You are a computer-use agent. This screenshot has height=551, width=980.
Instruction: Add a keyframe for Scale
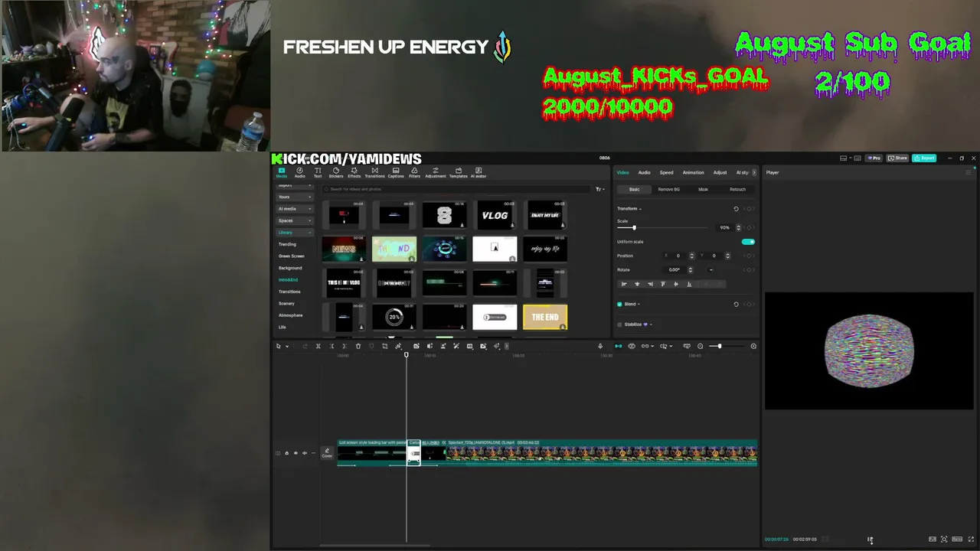(x=749, y=227)
